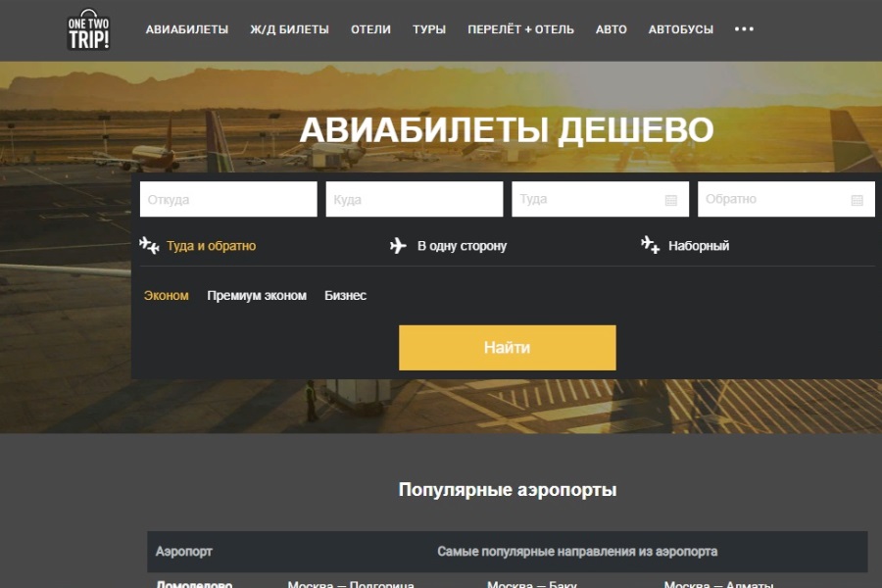Viewport: 882px width, 588px height.
Task: Open the Отели menu item
Action: (370, 29)
